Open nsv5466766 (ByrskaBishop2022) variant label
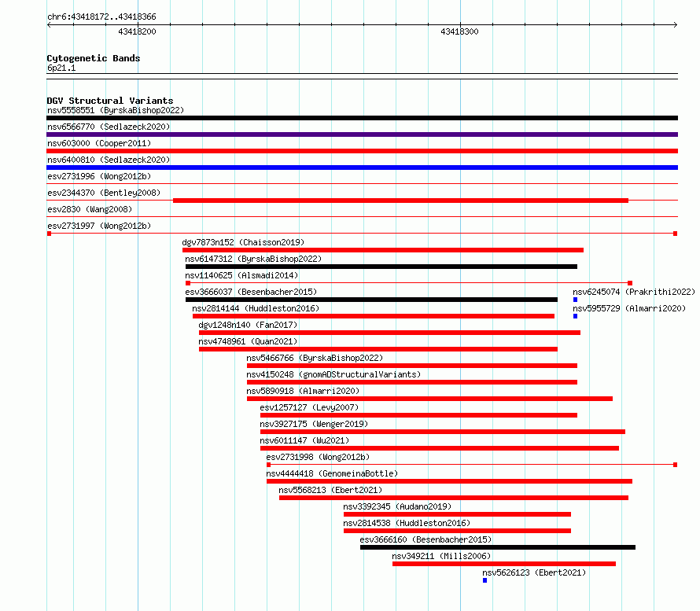700x611 pixels. click(x=315, y=358)
